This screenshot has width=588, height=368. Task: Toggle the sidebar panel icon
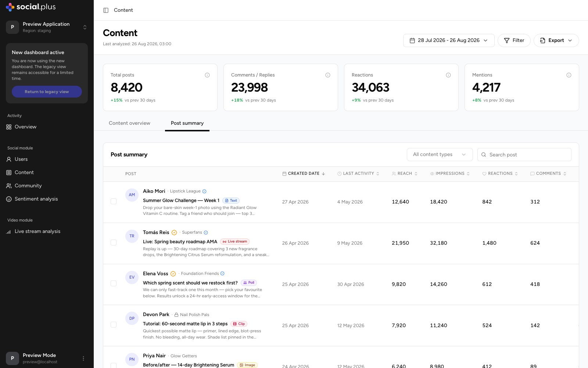click(x=106, y=10)
